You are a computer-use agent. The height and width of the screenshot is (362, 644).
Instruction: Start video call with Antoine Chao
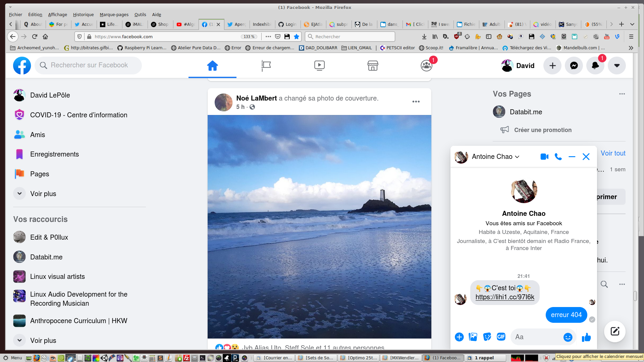pyautogui.click(x=544, y=157)
